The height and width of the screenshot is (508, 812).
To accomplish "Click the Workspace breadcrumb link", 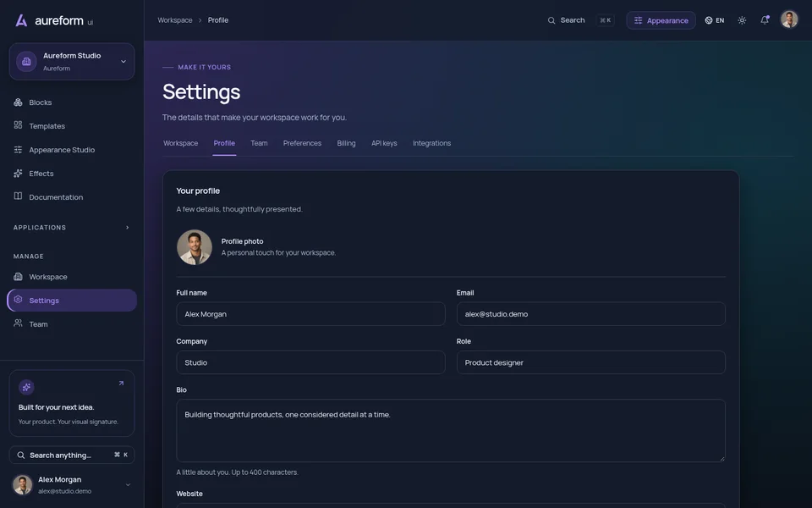I will [175, 20].
